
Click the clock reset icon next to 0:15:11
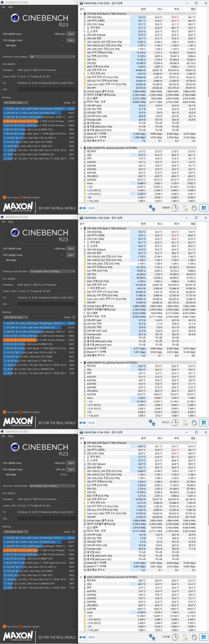pos(175,422)
